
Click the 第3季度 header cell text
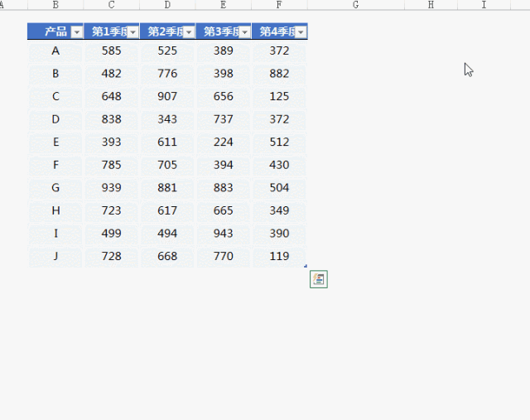click(x=221, y=31)
